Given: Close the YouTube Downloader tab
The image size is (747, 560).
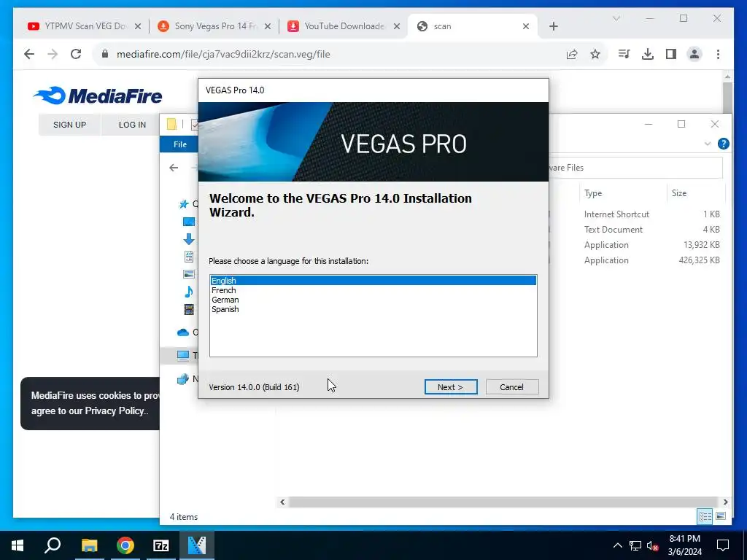Looking at the screenshot, I should (396, 26).
